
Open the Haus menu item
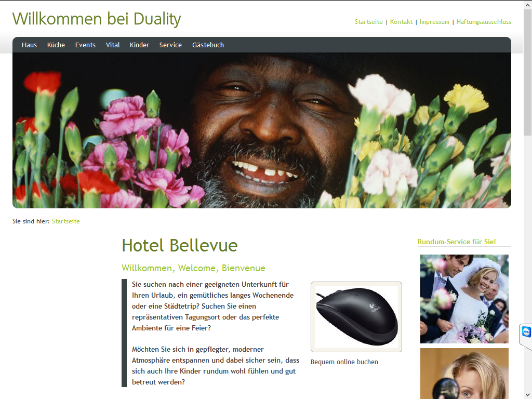[29, 45]
